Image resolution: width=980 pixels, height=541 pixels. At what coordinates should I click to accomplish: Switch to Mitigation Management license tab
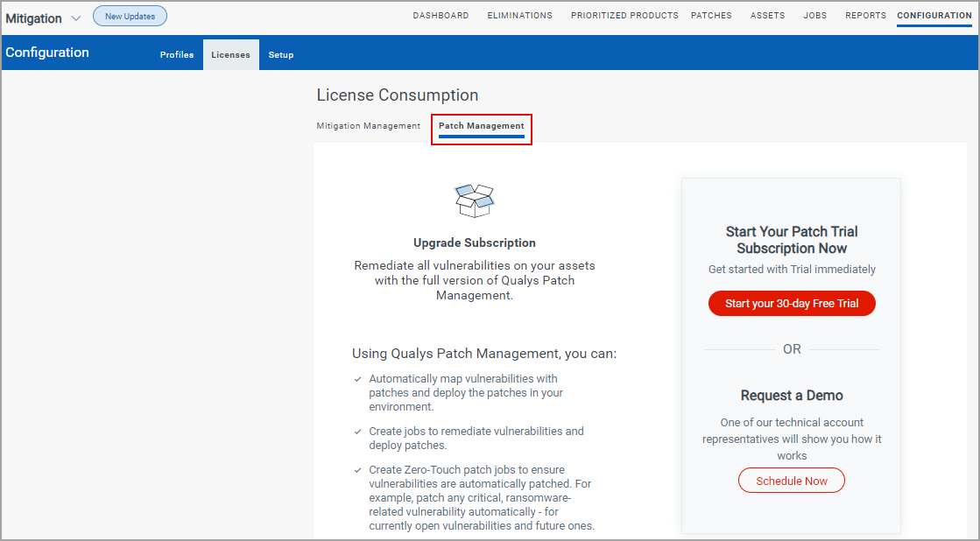[368, 125]
